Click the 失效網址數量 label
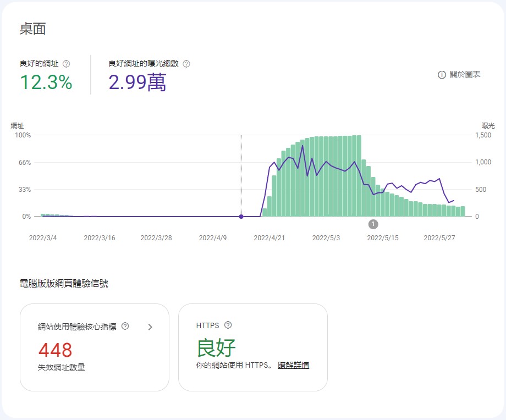506x420 pixels. tap(62, 367)
